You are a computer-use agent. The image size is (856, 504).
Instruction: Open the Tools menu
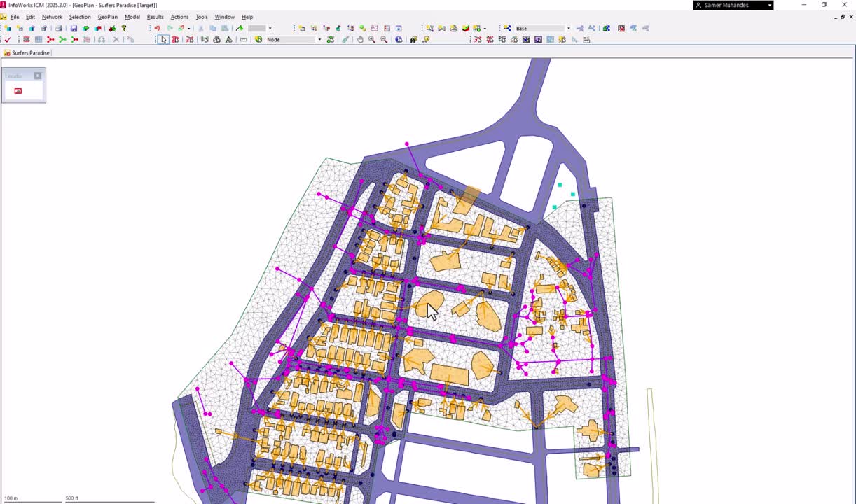point(202,17)
